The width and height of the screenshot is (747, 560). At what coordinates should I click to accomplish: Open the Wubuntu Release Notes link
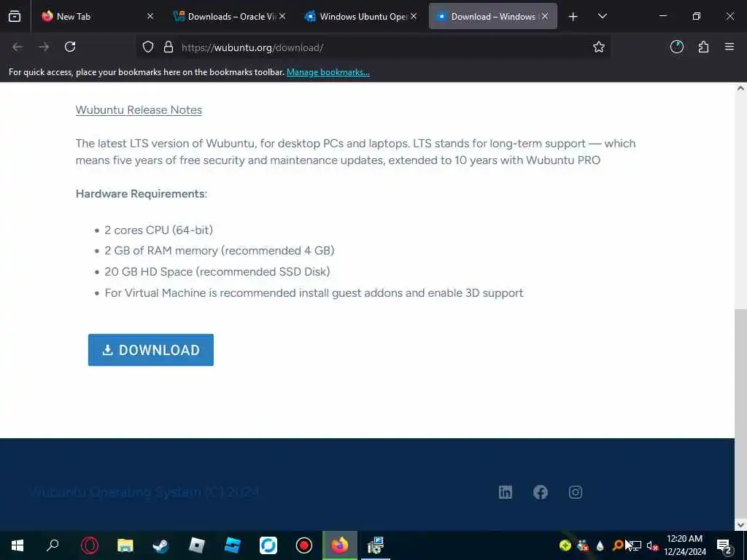pyautogui.click(x=139, y=110)
